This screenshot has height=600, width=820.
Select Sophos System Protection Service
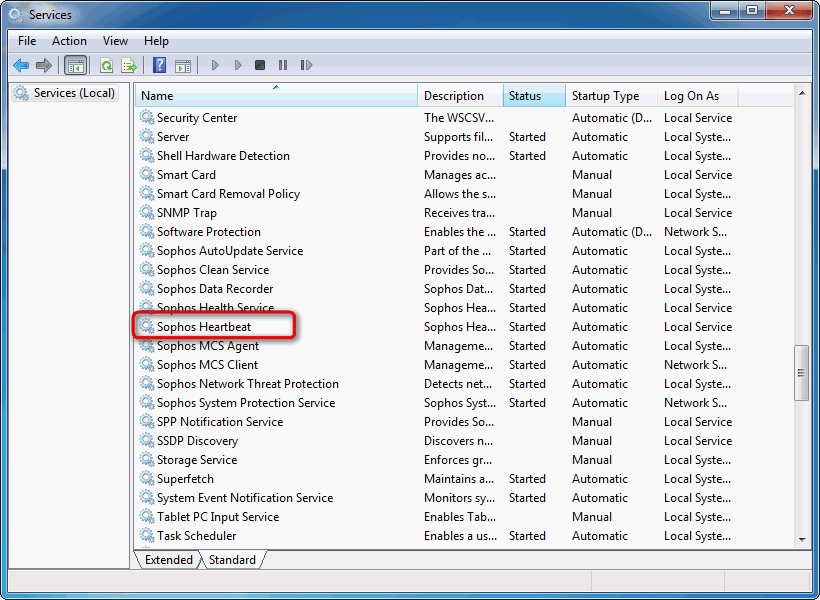coord(246,403)
